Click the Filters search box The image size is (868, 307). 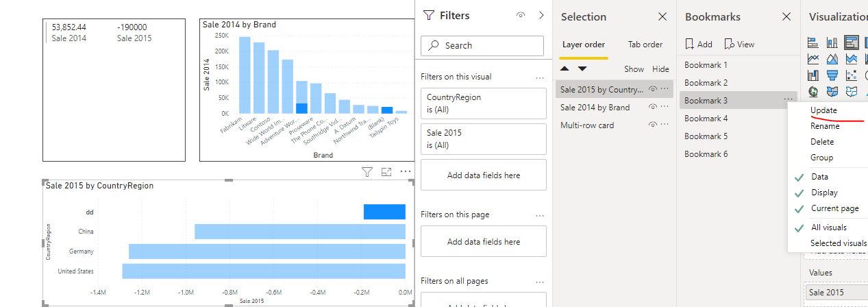tap(483, 45)
